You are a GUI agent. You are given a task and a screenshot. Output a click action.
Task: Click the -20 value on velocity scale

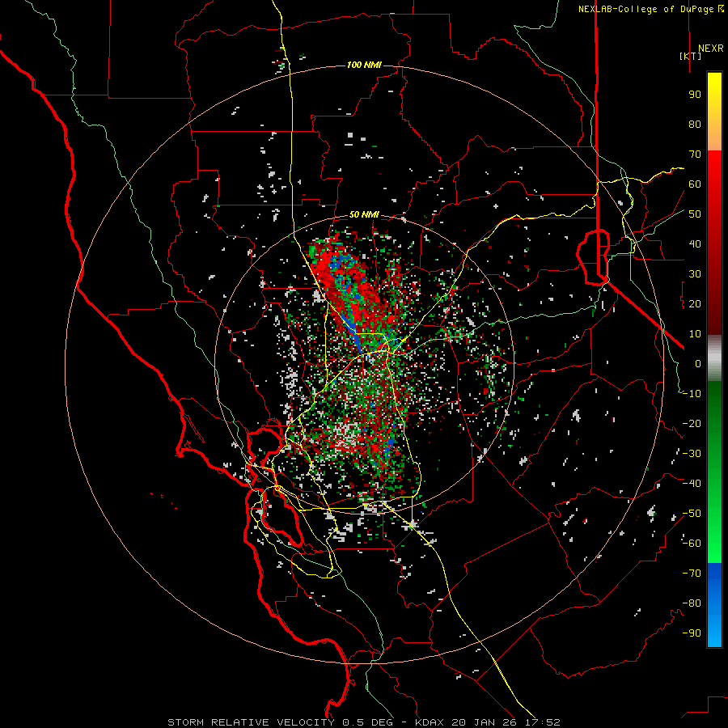692,424
